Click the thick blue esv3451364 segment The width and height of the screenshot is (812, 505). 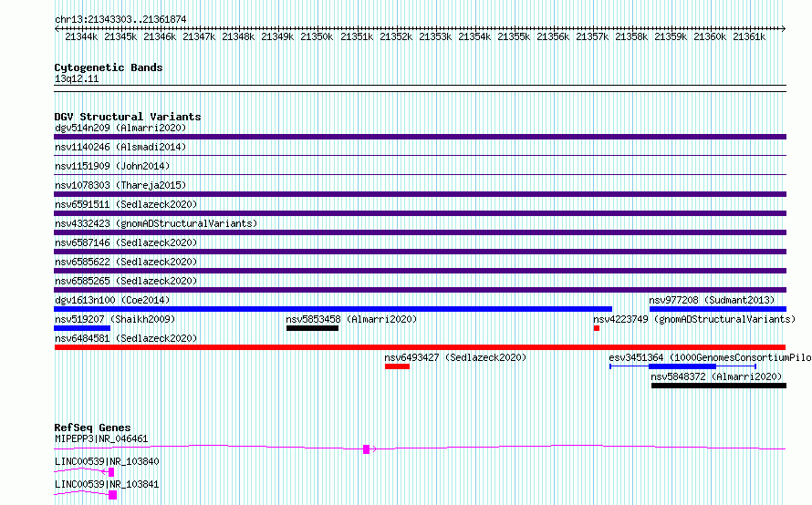tap(682, 366)
